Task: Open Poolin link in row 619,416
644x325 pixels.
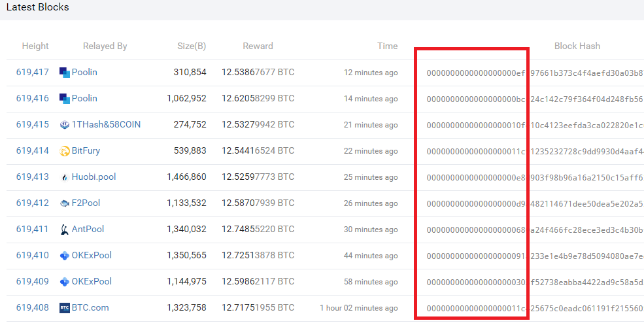Action: [x=84, y=98]
